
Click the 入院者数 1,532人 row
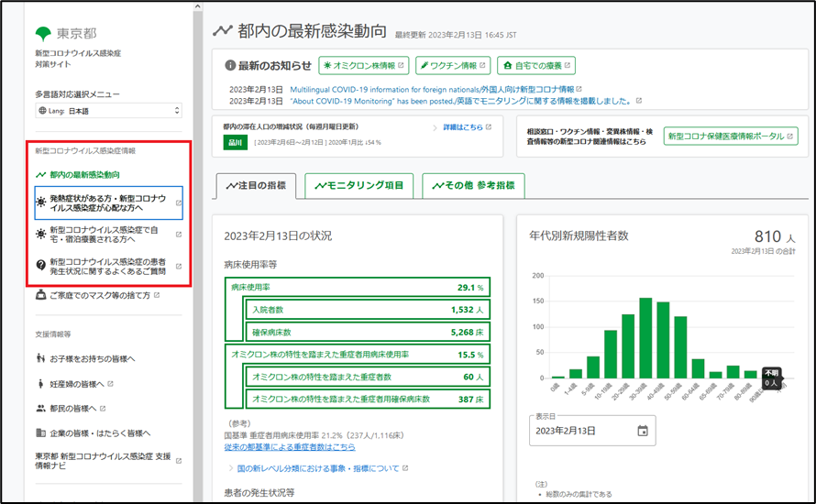pyautogui.click(x=368, y=310)
